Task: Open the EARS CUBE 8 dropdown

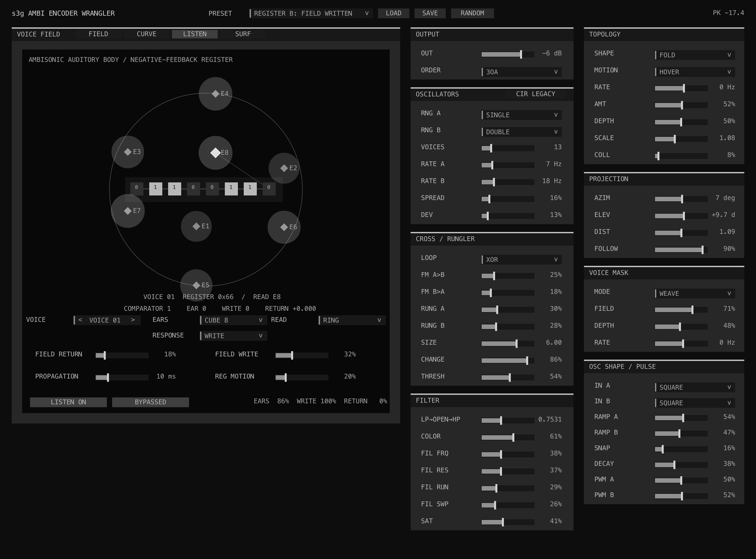Action: 233,320
